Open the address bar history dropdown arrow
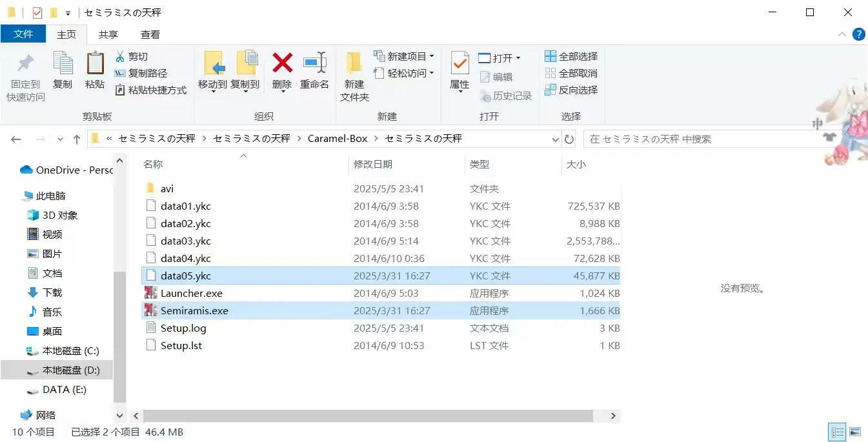Viewport: 868px width, 442px height. click(556, 139)
